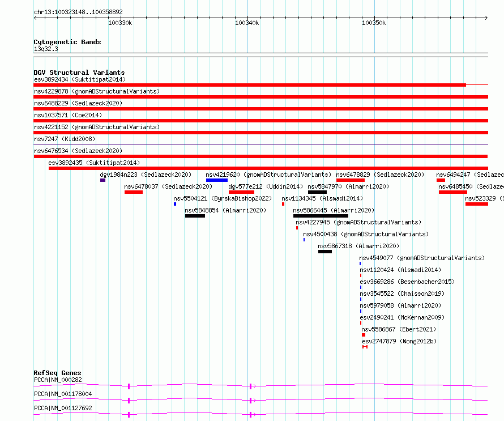
Task: Click the RefSeq Genes track title
Action: coord(57,373)
